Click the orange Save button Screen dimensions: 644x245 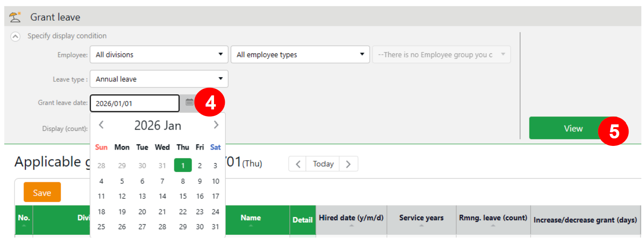42,193
